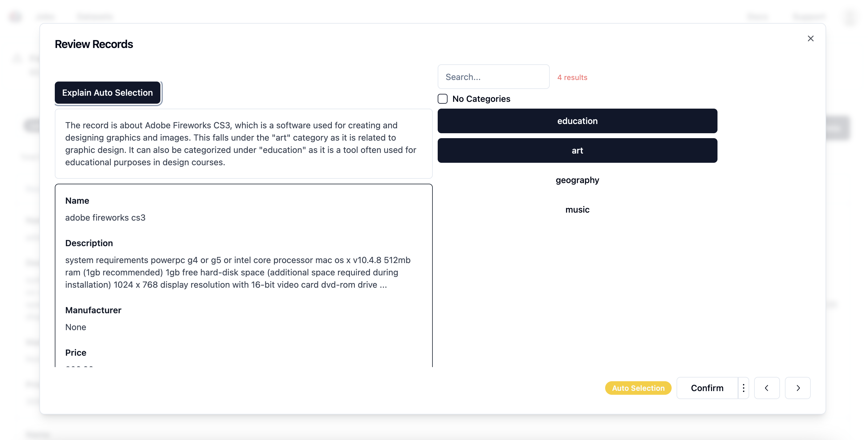Check the No Categories checkbox
This screenshot has width=868, height=440.
pos(442,99)
